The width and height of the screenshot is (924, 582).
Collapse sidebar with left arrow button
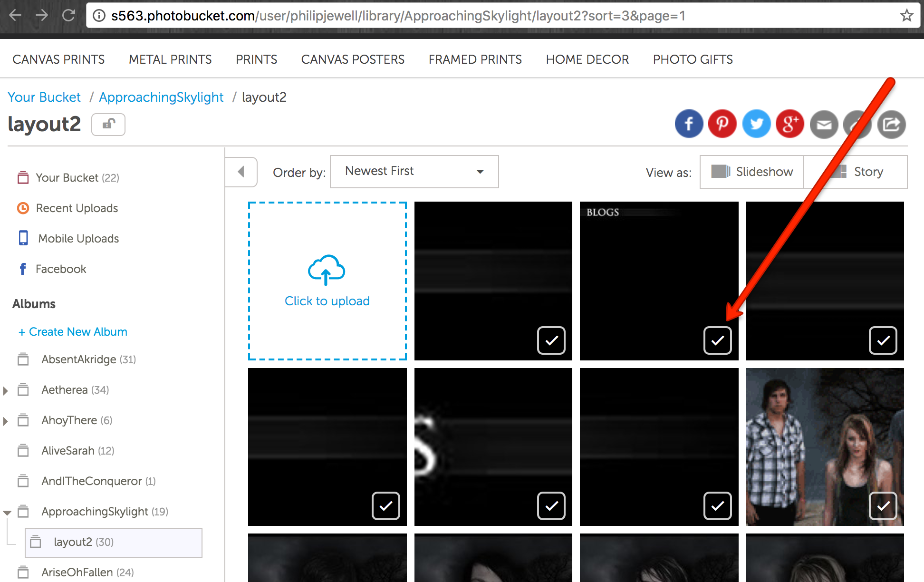(241, 172)
